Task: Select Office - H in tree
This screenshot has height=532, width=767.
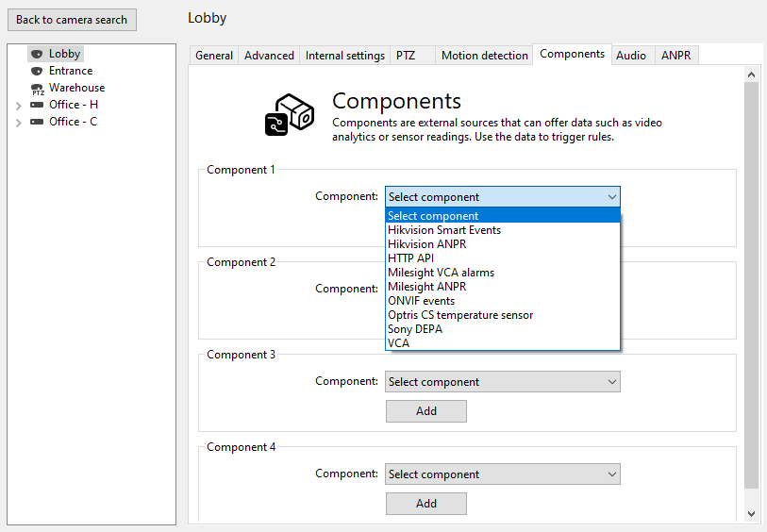Action: pyautogui.click(x=74, y=105)
